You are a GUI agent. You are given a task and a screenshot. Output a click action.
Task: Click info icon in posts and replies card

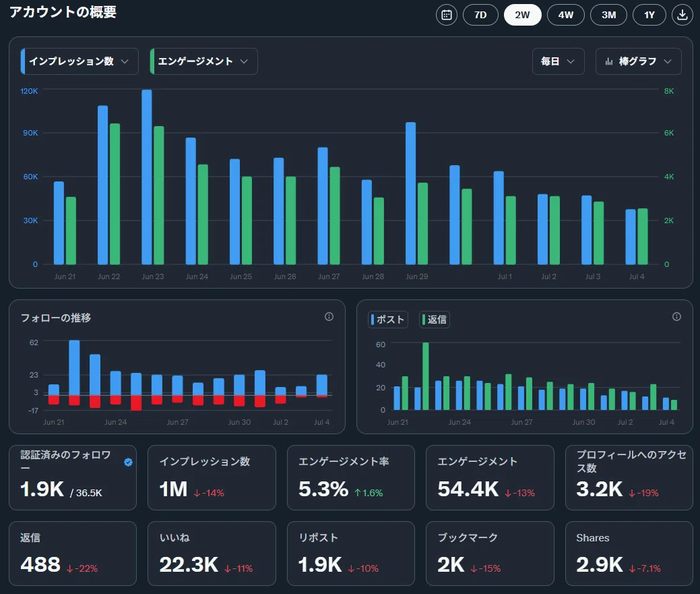pyautogui.click(x=677, y=317)
